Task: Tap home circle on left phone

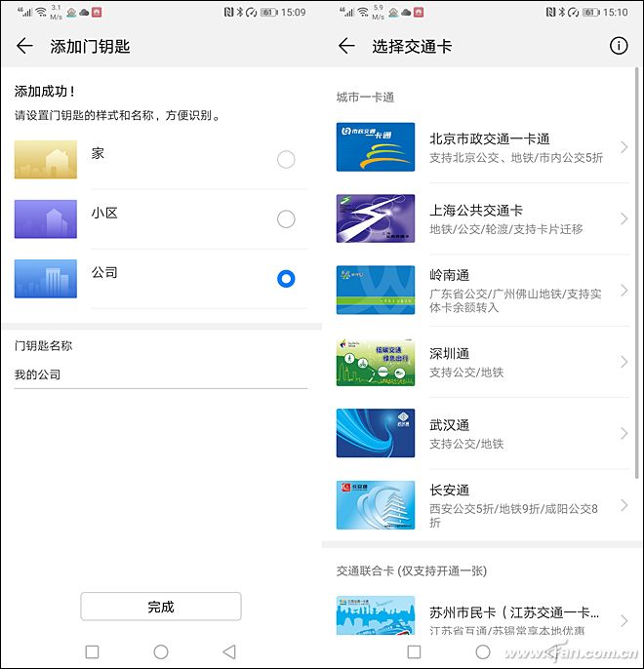Action: click(x=161, y=651)
